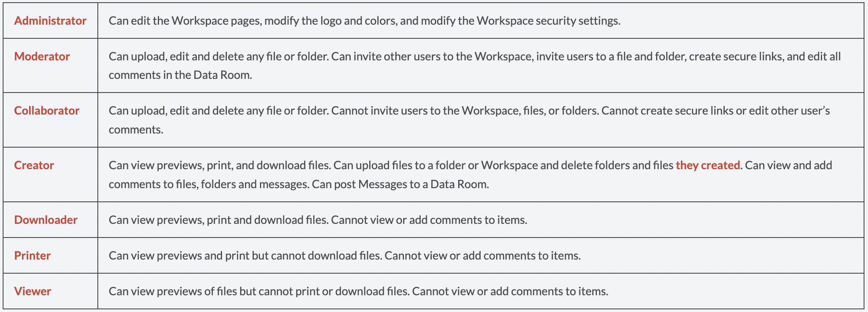Select the Collaborator role name
This screenshot has height=312, width=868.
(x=47, y=111)
